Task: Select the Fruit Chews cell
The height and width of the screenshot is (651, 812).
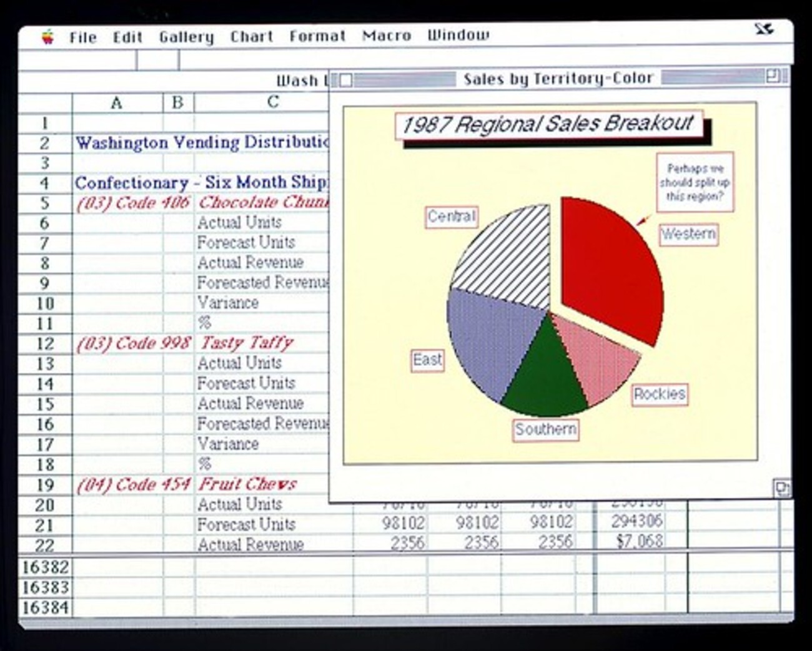Action: [248, 484]
